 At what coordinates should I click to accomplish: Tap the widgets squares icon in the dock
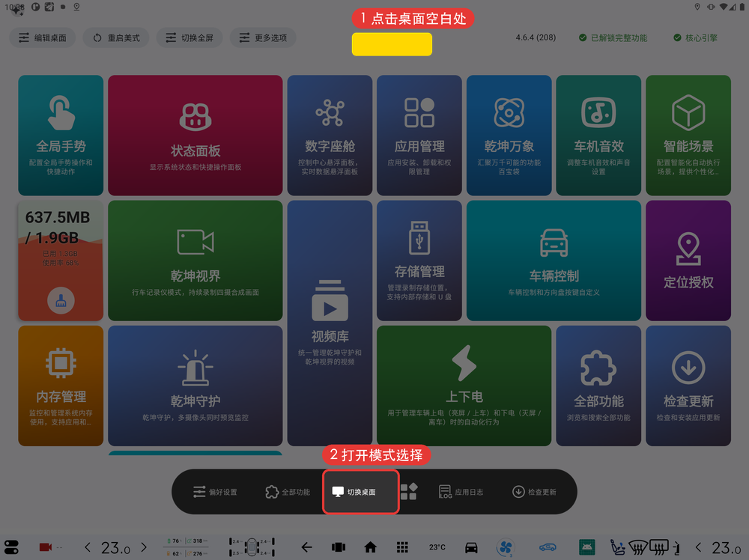point(409,492)
